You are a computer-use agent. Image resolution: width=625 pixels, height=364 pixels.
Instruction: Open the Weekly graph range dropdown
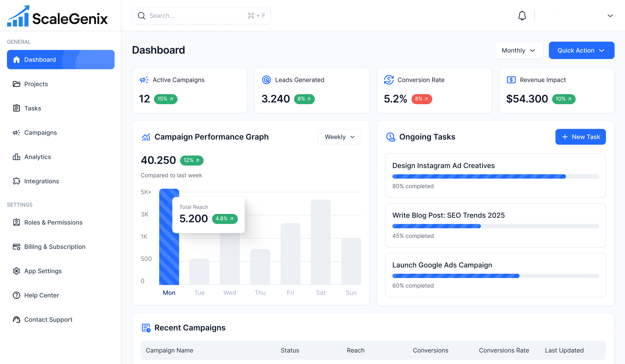(x=339, y=137)
